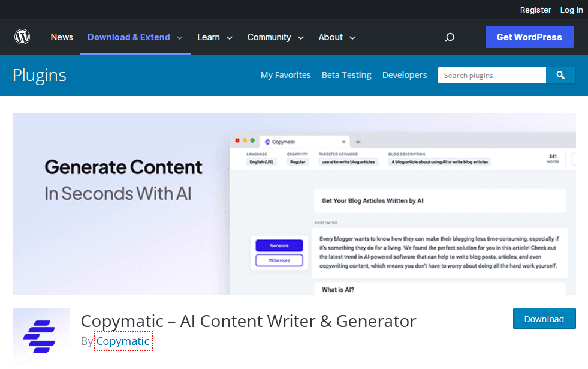588x369 pixels.
Task: Click the Log In link
Action: (571, 10)
